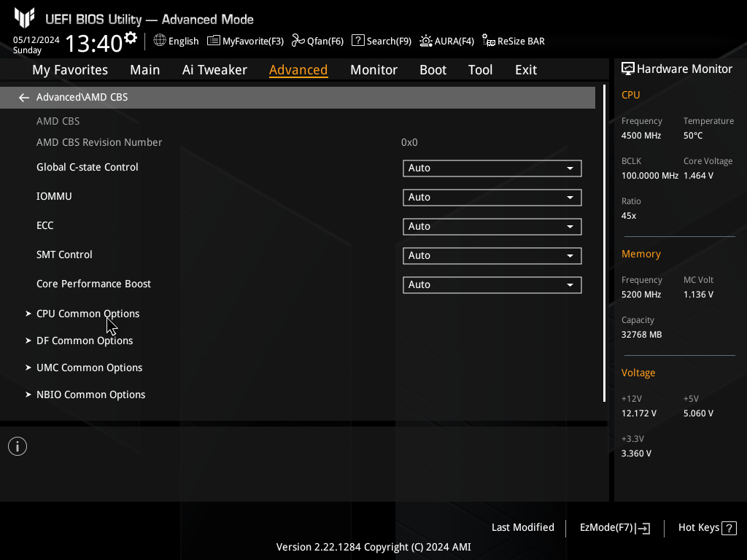Click the +5V 5.060 V reading

698,413
